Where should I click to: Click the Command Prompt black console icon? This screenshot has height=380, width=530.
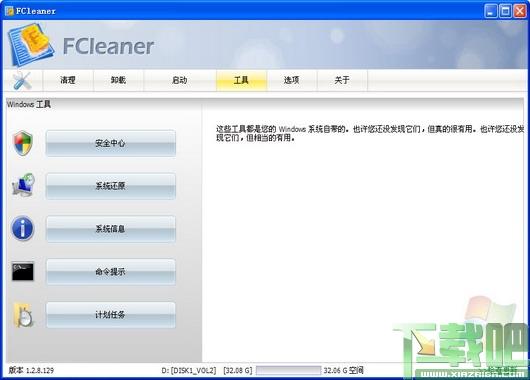(23, 271)
